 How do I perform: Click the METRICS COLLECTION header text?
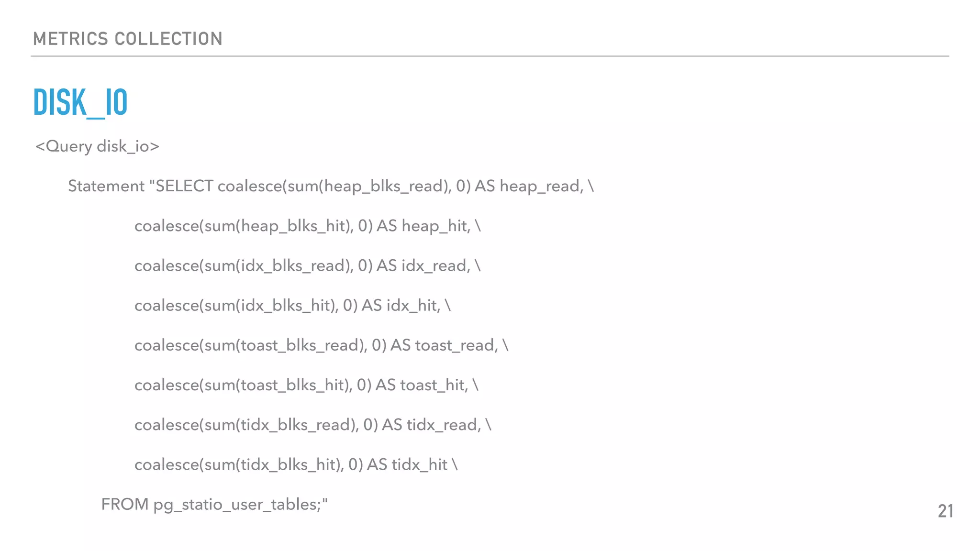pyautogui.click(x=128, y=39)
